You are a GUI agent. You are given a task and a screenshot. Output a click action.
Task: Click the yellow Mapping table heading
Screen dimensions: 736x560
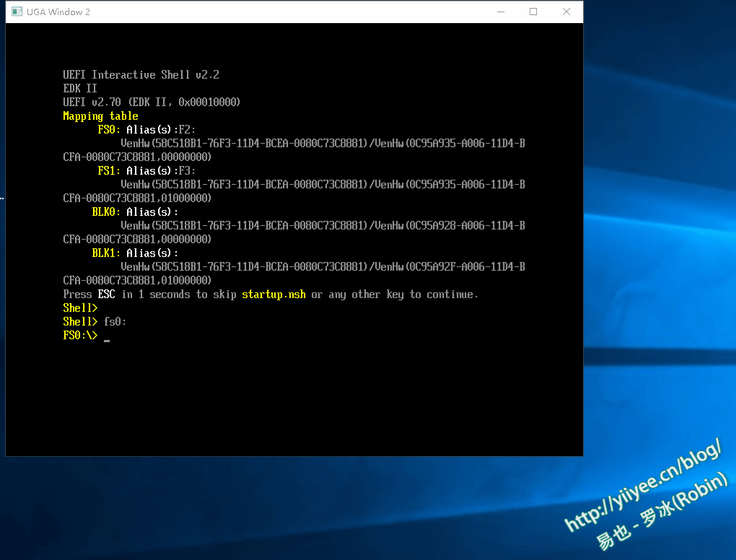[100, 115]
